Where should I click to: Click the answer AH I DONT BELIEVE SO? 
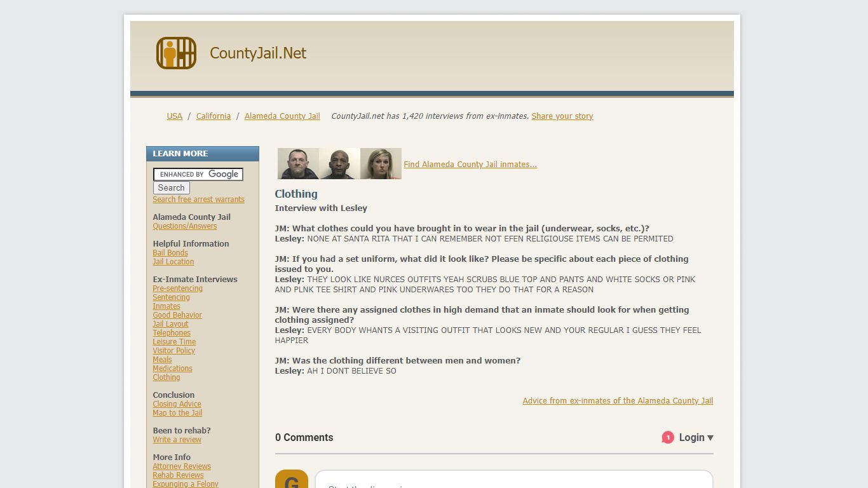(351, 371)
